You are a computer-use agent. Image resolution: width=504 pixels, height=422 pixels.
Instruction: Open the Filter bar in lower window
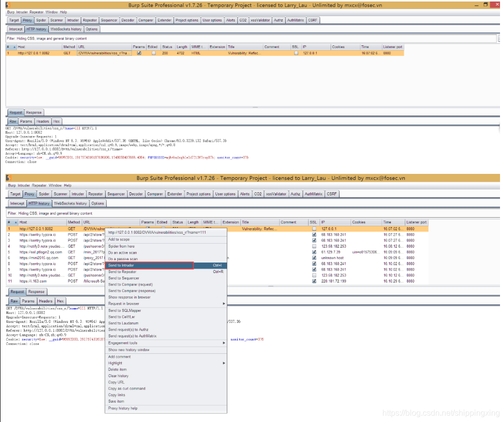click(253, 213)
